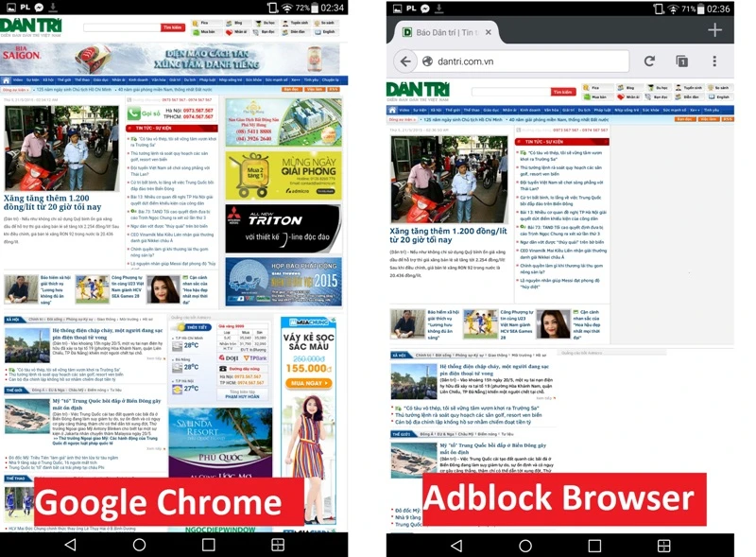Open the home icon in Chrome's blue nav bar

pos(7,80)
